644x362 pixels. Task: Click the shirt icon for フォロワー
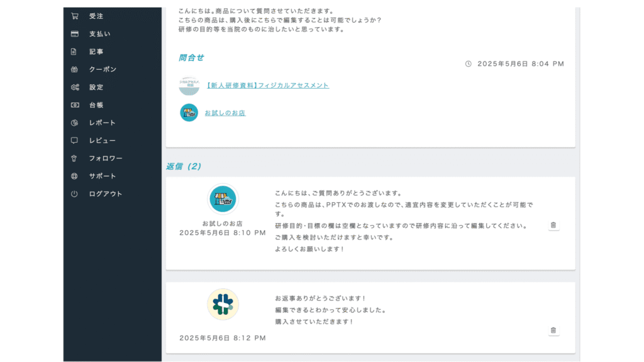74,158
